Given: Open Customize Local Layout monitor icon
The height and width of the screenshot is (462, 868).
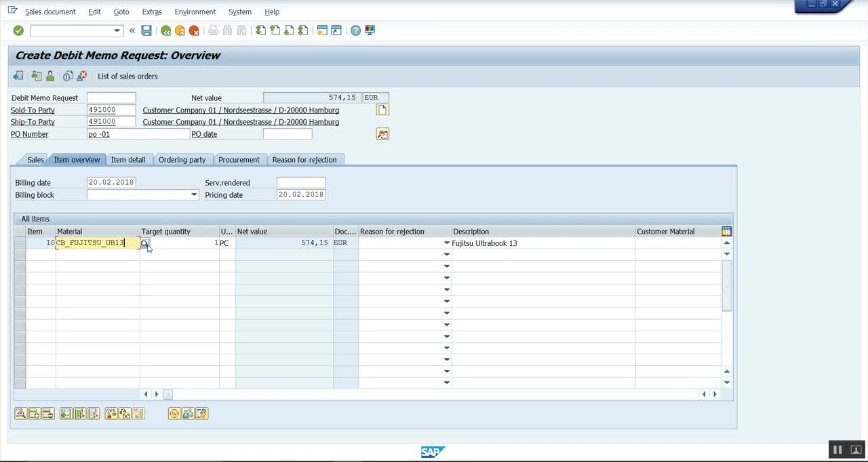Looking at the screenshot, I should (370, 30).
